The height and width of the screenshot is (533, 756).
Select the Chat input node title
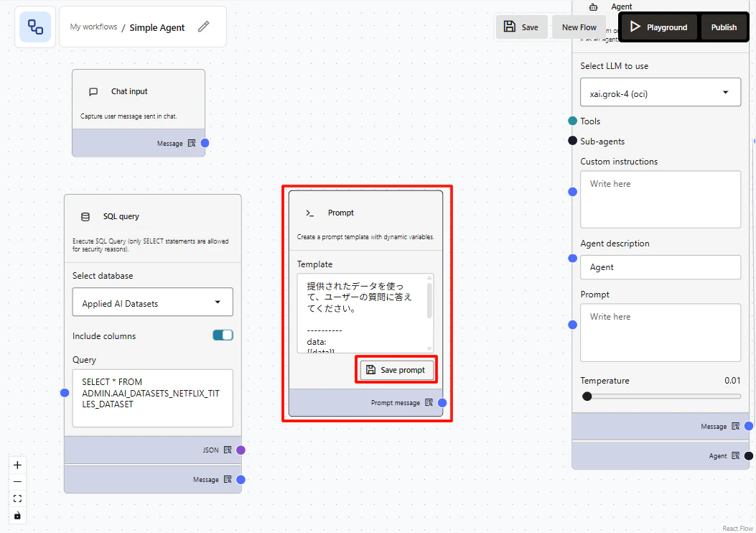tap(129, 92)
